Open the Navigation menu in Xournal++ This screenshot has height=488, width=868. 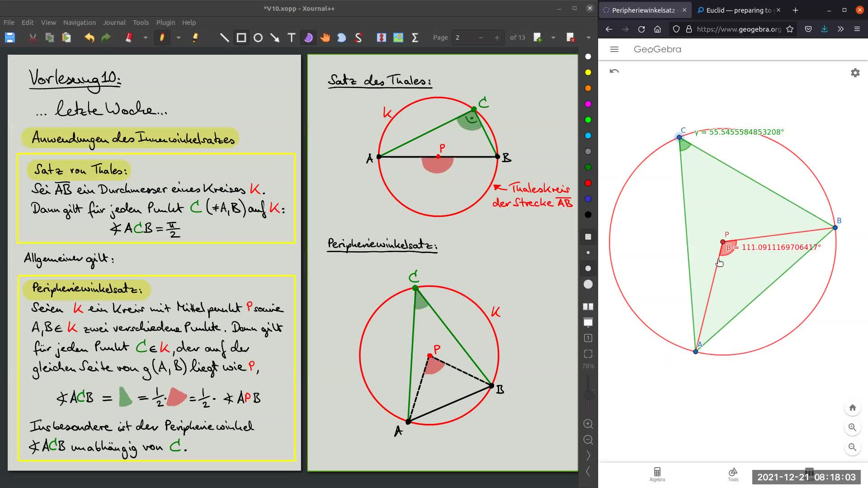[79, 22]
